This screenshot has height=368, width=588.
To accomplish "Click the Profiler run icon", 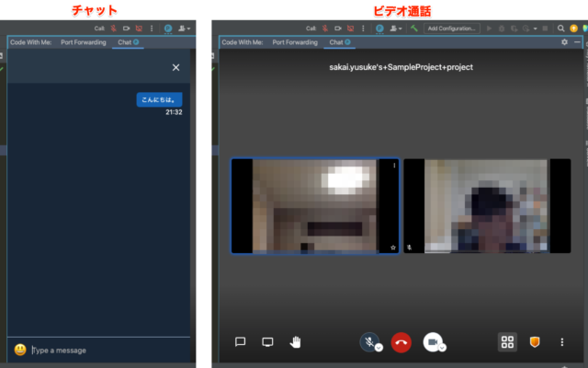I will [526, 29].
